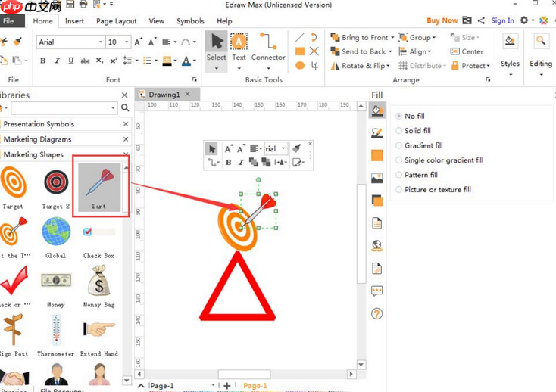Click the orange fill color swatch

point(376,156)
